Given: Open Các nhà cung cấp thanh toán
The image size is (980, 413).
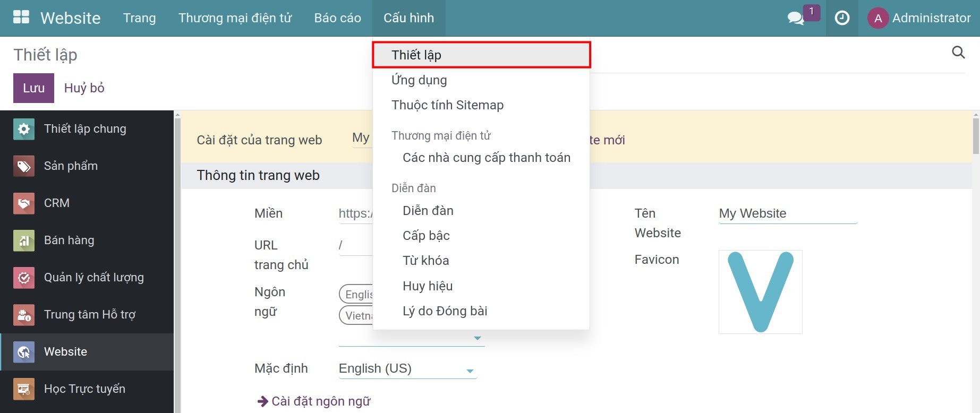Looking at the screenshot, I should 486,158.
